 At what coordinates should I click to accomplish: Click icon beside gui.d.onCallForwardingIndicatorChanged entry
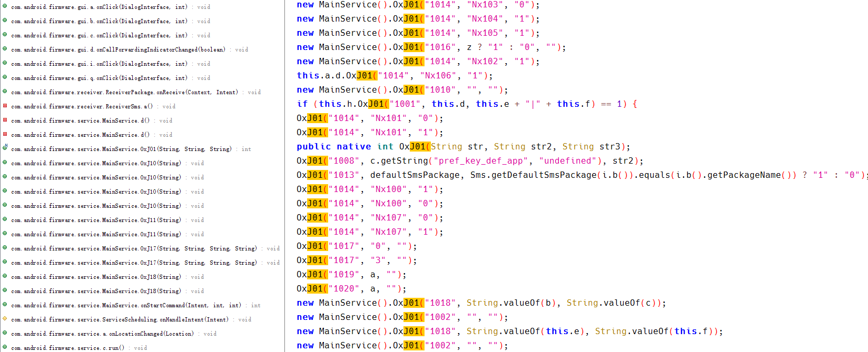(5, 49)
